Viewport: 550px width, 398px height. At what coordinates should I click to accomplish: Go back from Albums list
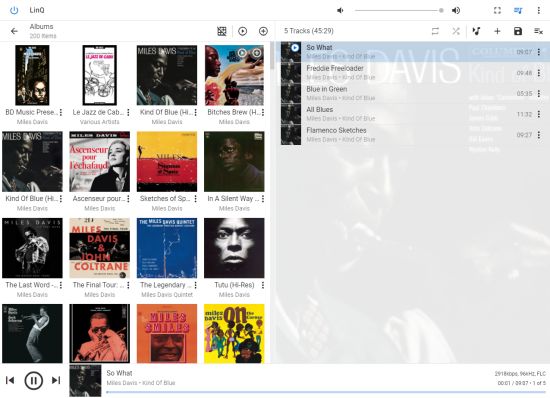(14, 31)
